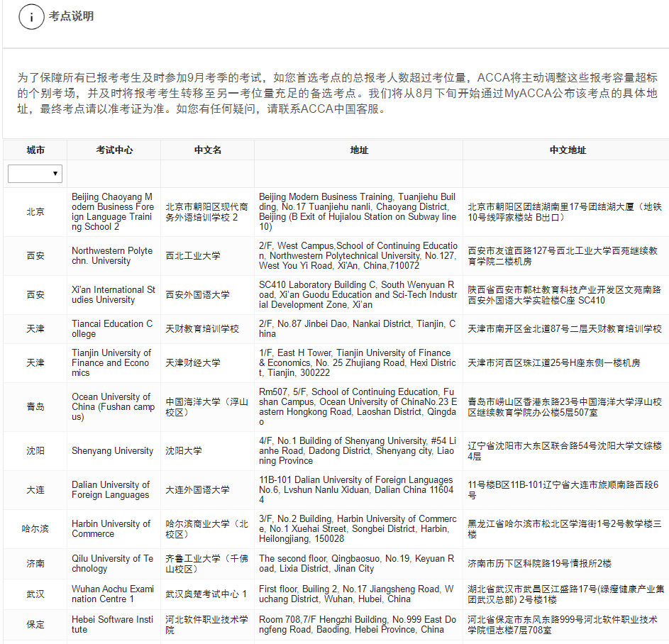Click the 考试中心 column header

click(114, 150)
